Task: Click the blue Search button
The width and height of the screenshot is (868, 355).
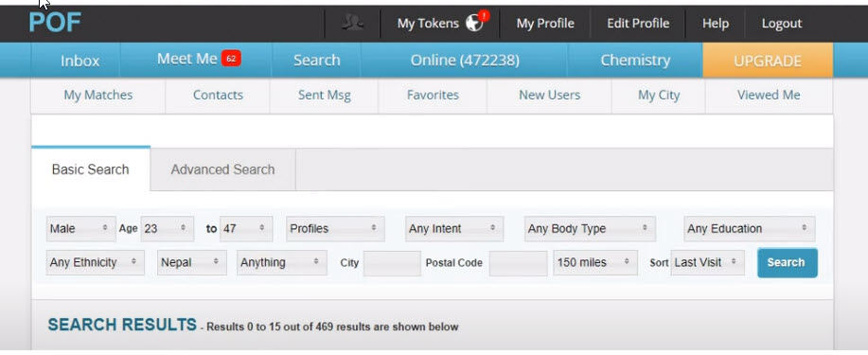Action: tap(787, 262)
